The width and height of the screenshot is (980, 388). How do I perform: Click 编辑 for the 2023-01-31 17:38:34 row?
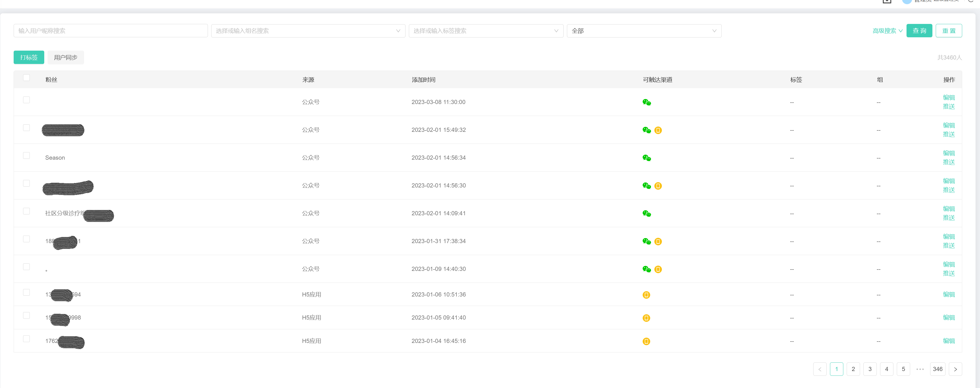pyautogui.click(x=949, y=237)
